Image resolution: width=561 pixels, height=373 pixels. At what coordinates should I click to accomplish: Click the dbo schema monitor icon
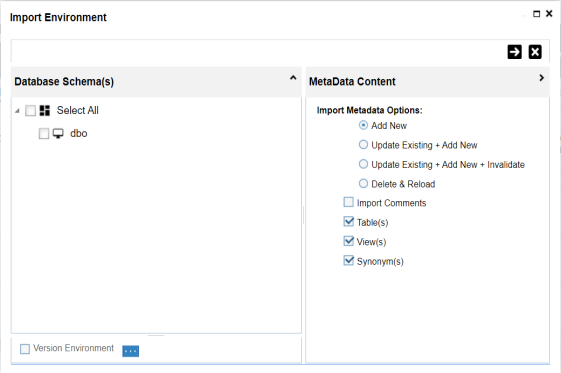point(58,133)
